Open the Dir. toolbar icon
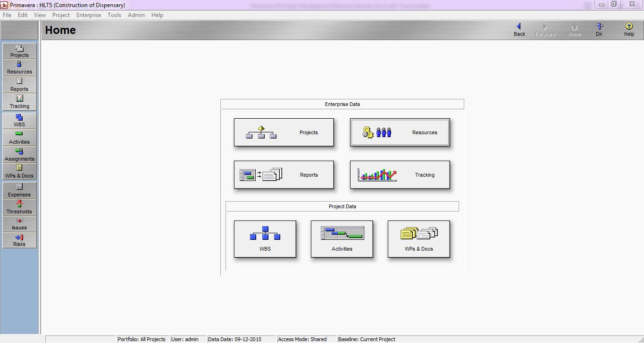The width and height of the screenshot is (644, 343). (599, 30)
